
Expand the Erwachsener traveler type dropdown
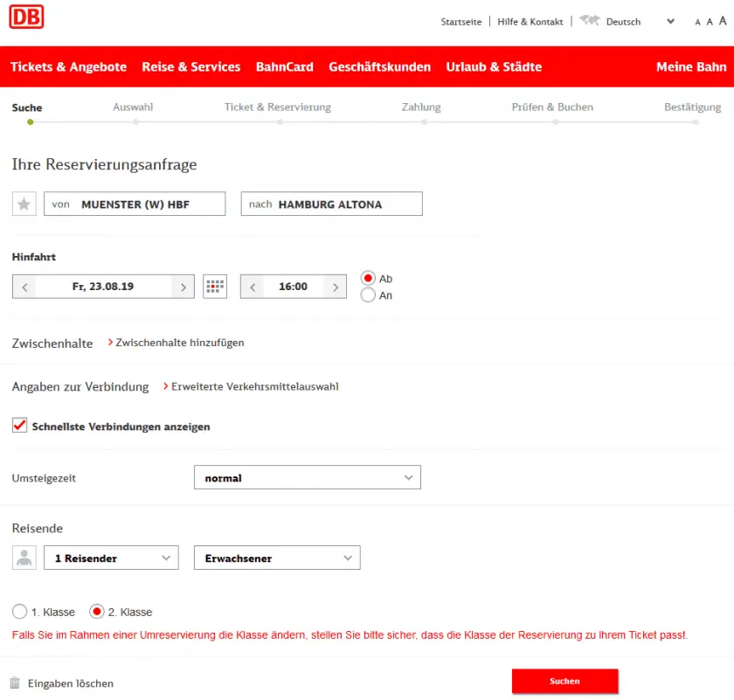click(276, 558)
